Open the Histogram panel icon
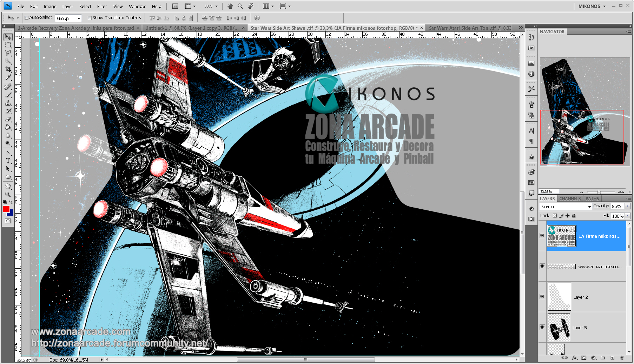Viewport: 634px width, 364px height. [x=531, y=63]
